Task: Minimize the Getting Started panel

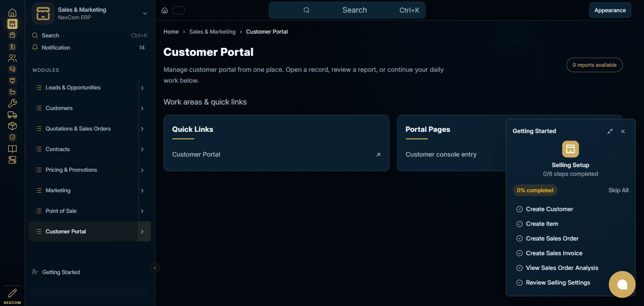Action: [610, 131]
